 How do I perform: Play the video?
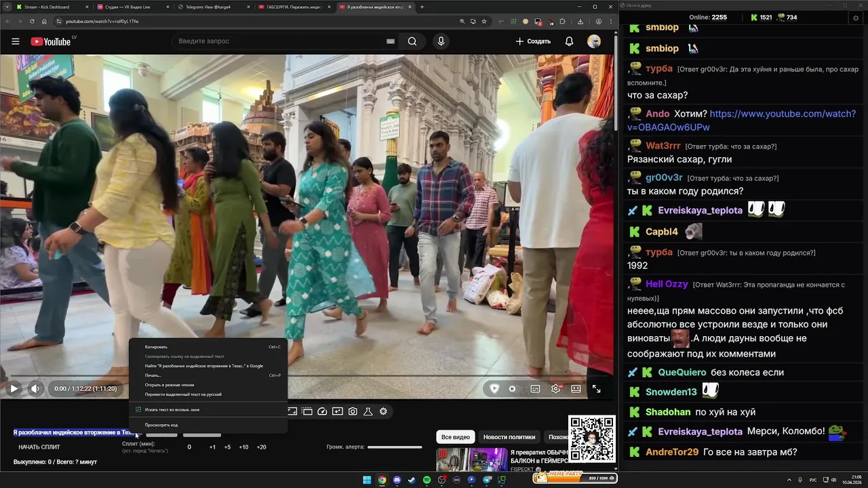14,388
